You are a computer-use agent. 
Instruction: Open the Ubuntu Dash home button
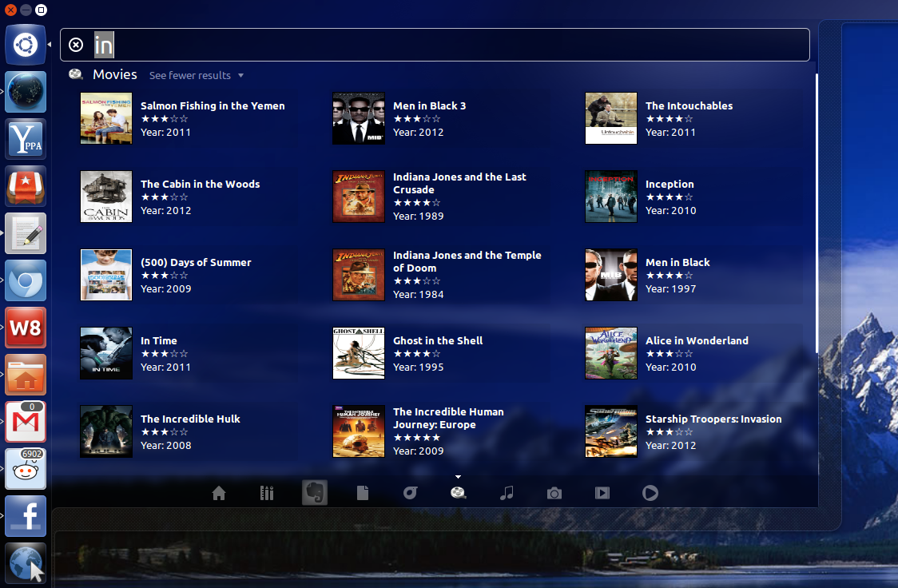pos(26,45)
